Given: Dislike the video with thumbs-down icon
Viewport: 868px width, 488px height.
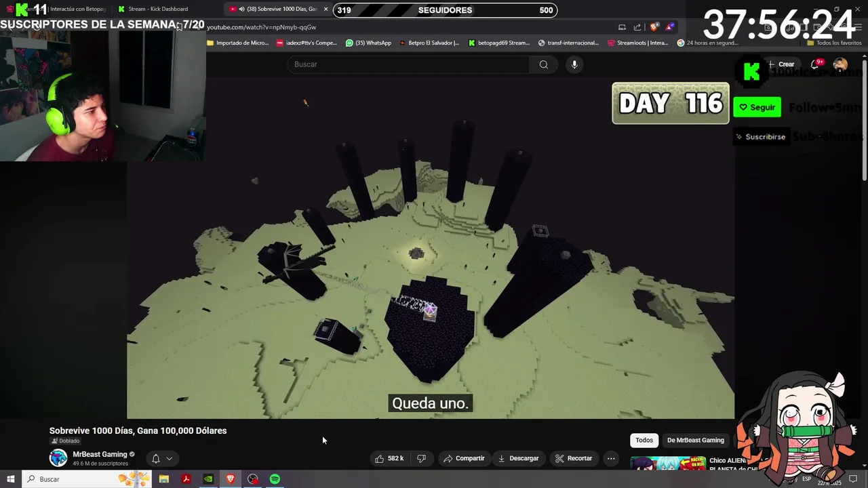Looking at the screenshot, I should click(421, 459).
